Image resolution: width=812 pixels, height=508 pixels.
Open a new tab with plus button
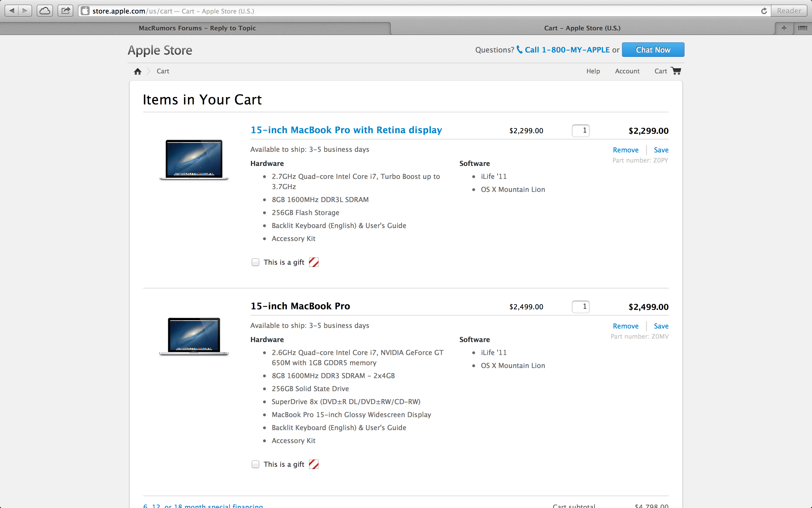click(x=784, y=28)
